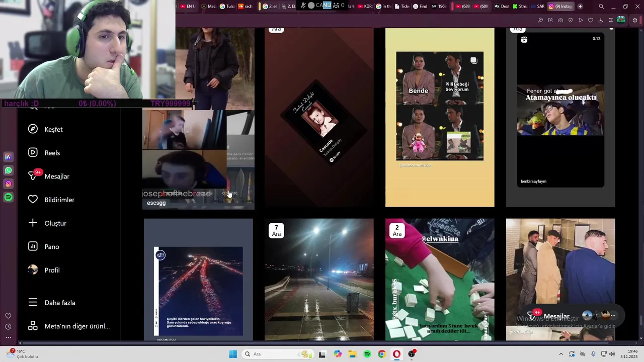Click Opera toolbar heart bookmark icon
Image resolution: width=644 pixels, height=362 pixels.
tap(591, 20)
